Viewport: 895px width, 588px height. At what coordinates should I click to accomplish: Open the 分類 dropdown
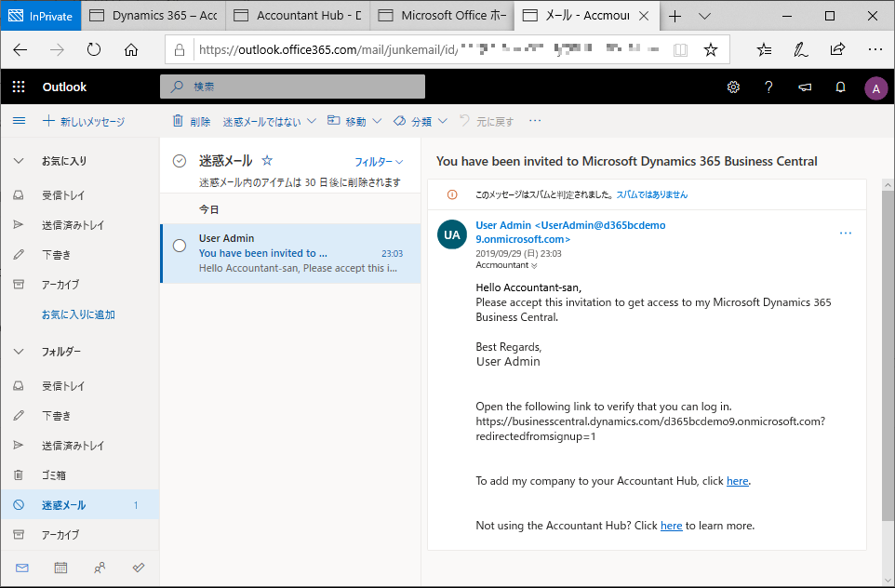(421, 121)
